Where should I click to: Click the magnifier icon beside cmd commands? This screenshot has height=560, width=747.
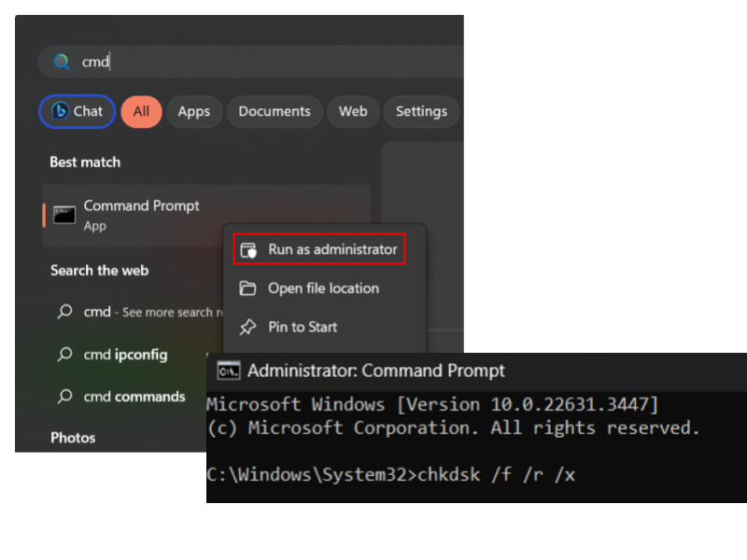(64, 397)
